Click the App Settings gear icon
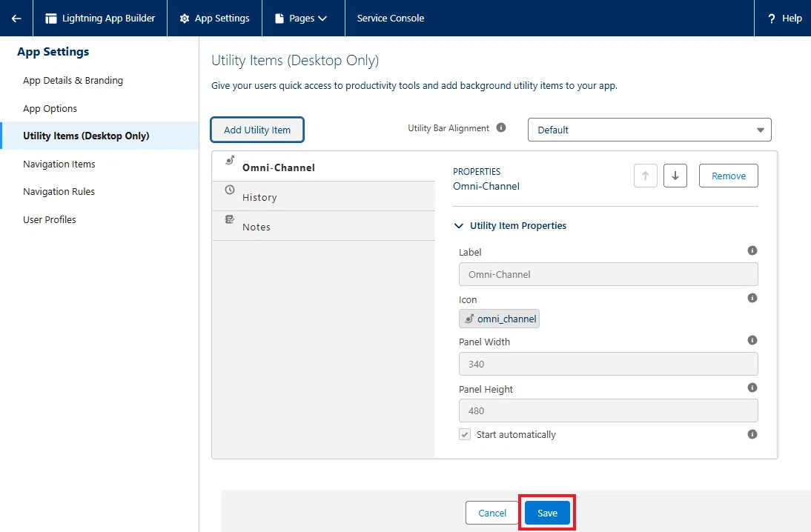 (184, 19)
